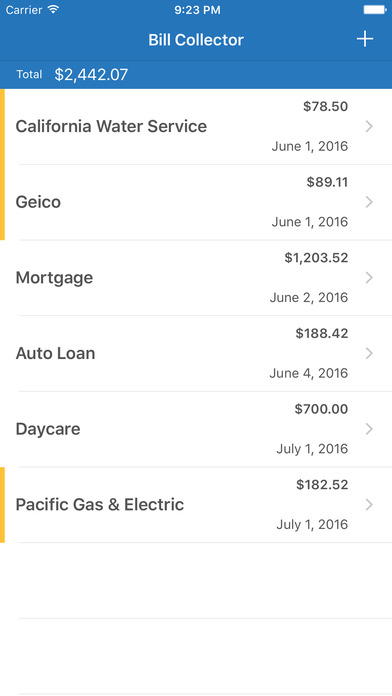Tap the battery indicator icon

point(375,9)
